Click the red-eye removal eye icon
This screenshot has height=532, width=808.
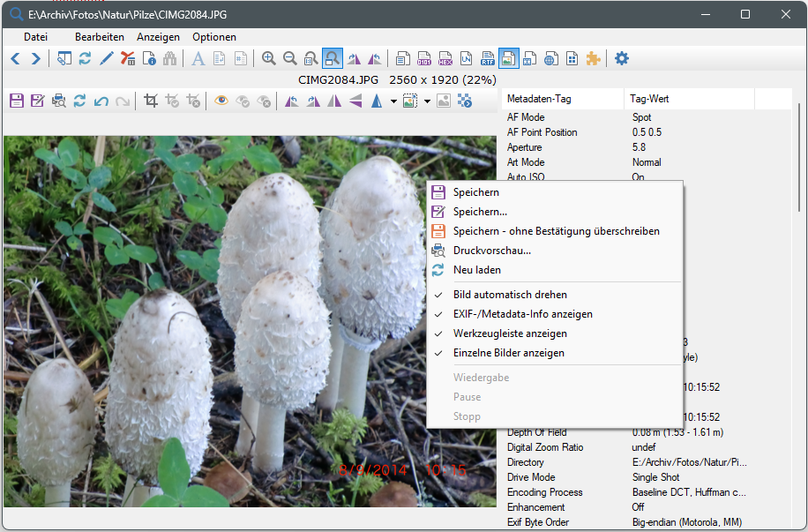221,101
